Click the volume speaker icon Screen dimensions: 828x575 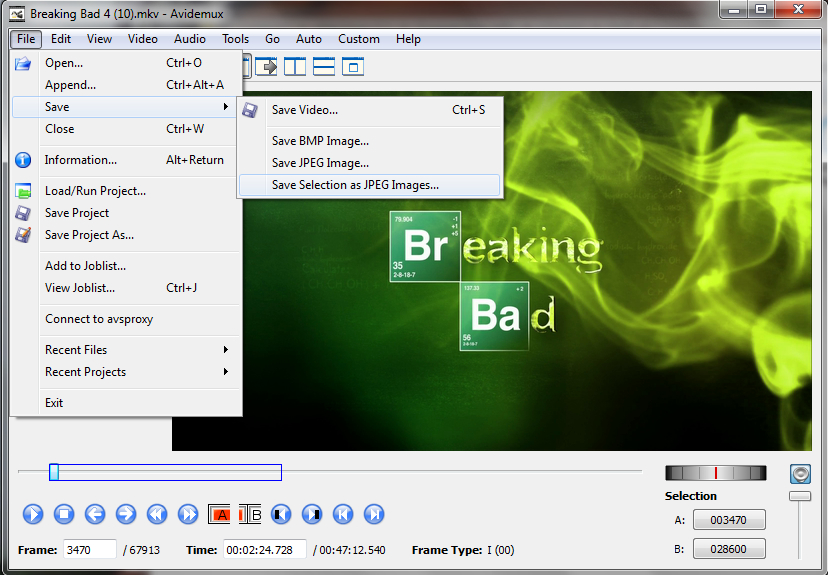pyautogui.click(x=800, y=474)
